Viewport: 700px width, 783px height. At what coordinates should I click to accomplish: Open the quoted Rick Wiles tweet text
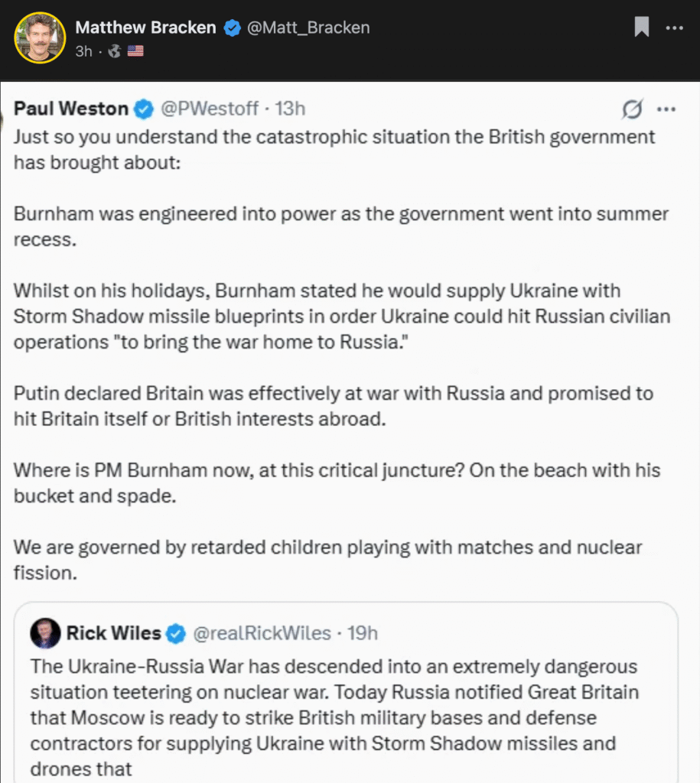click(x=335, y=717)
